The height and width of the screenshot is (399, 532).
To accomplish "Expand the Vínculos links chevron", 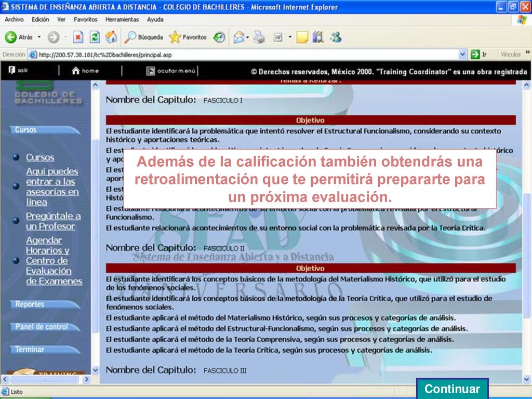I will tap(527, 52).
